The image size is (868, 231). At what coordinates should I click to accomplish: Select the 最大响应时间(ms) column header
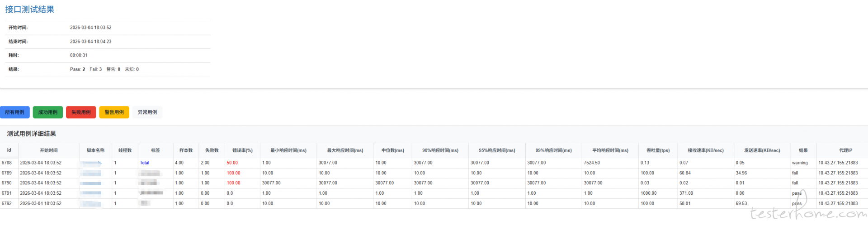point(345,150)
